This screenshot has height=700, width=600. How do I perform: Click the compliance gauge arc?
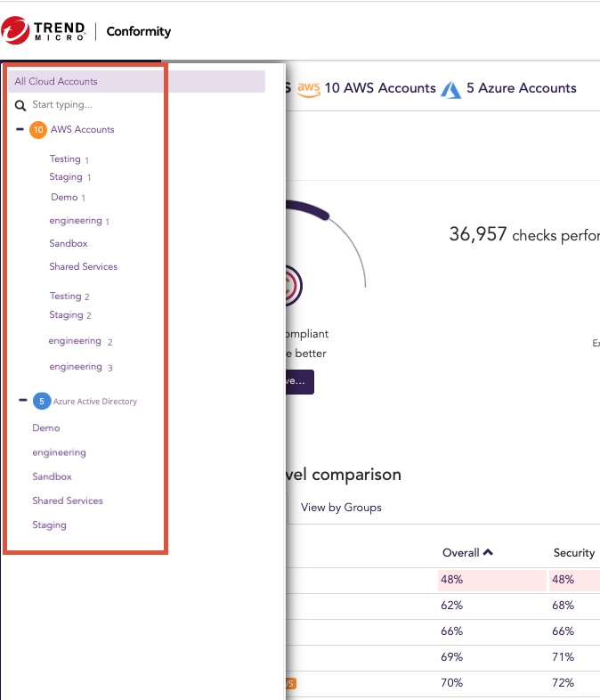coord(326,242)
